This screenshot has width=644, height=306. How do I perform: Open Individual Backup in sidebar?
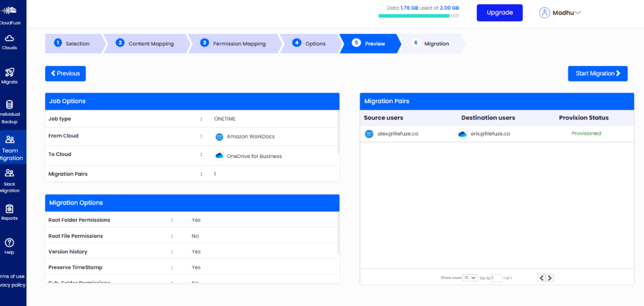point(9,105)
